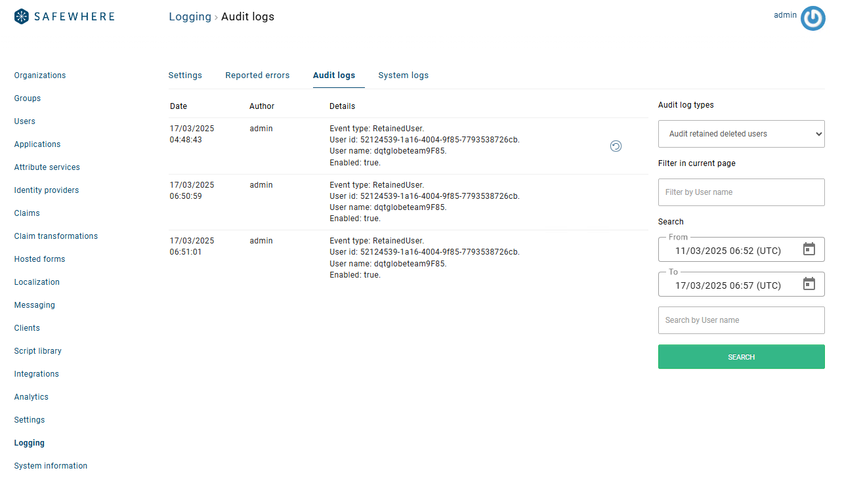This screenshot has height=504, width=842.
Task: Open Organizations in the sidebar
Action: (x=40, y=75)
